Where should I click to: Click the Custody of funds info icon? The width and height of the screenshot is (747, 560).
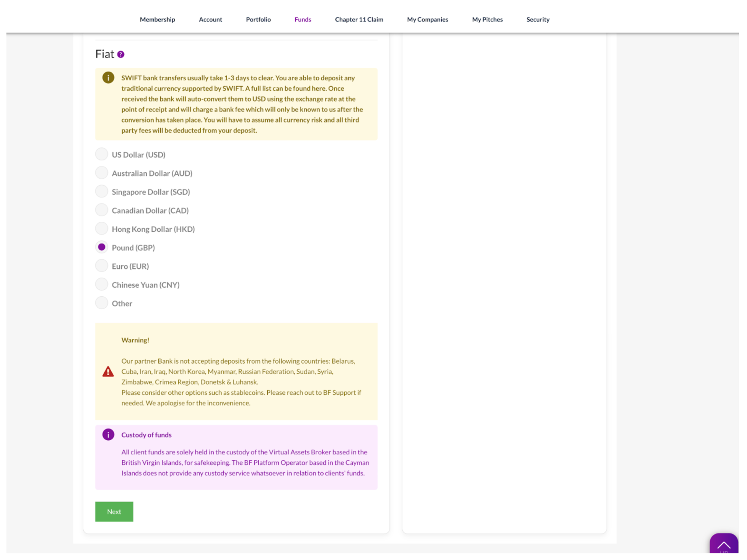[108, 434]
